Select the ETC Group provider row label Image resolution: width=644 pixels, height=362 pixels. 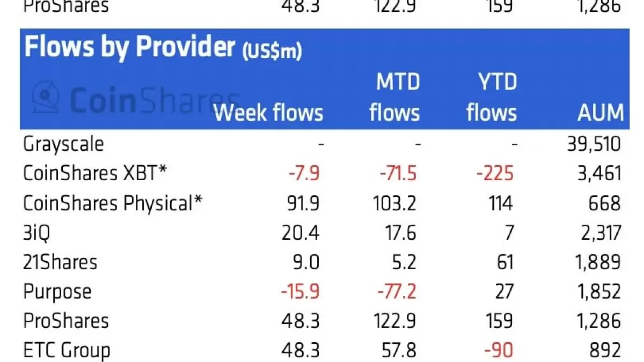click(x=67, y=351)
